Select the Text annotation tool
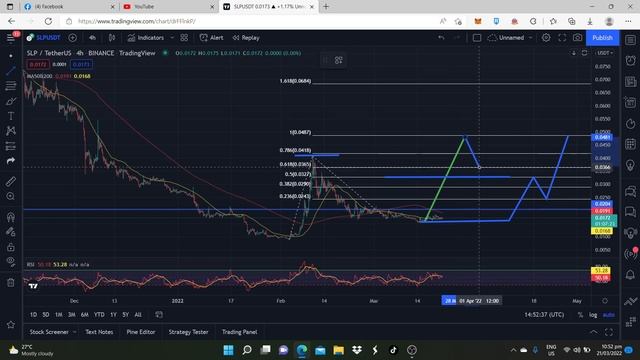The width and height of the screenshot is (640, 360). point(11,116)
